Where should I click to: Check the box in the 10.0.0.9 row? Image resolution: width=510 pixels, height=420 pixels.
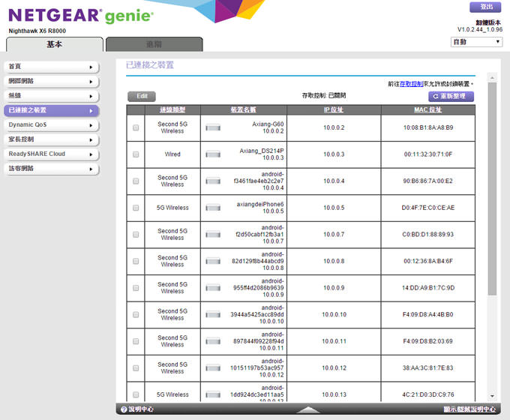(x=136, y=288)
